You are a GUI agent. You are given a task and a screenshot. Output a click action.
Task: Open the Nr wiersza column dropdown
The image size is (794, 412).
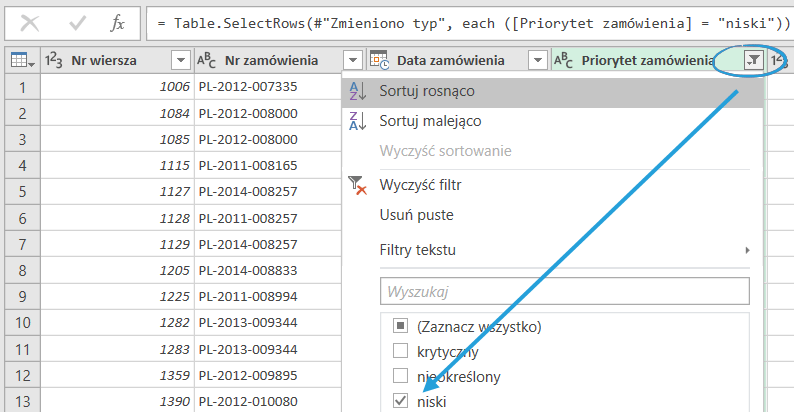(180, 61)
